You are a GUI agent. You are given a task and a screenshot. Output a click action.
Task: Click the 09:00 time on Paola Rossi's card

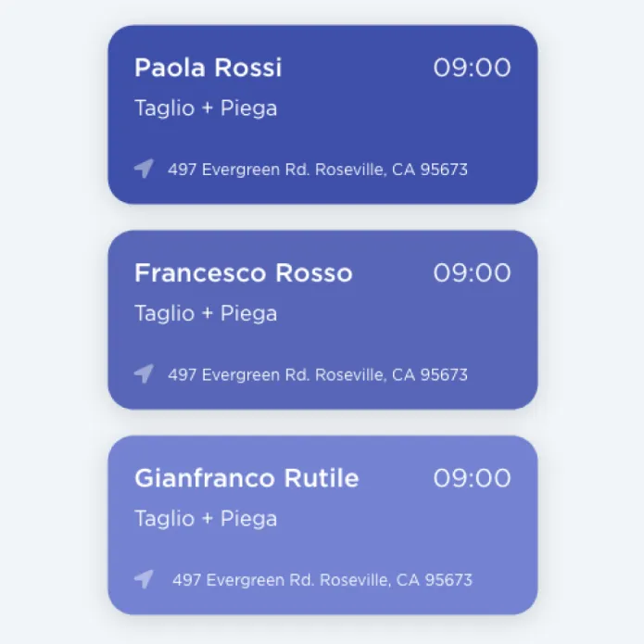click(472, 68)
